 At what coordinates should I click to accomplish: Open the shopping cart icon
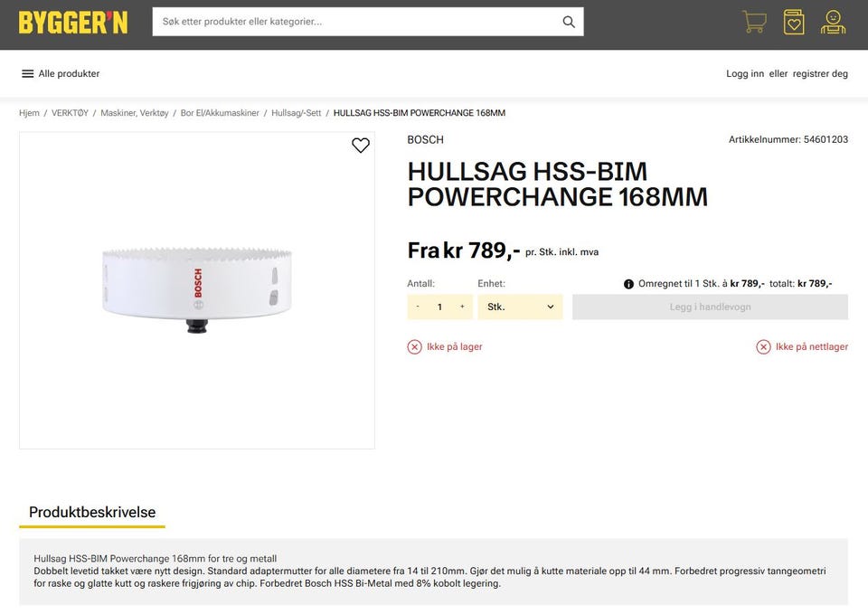click(754, 22)
